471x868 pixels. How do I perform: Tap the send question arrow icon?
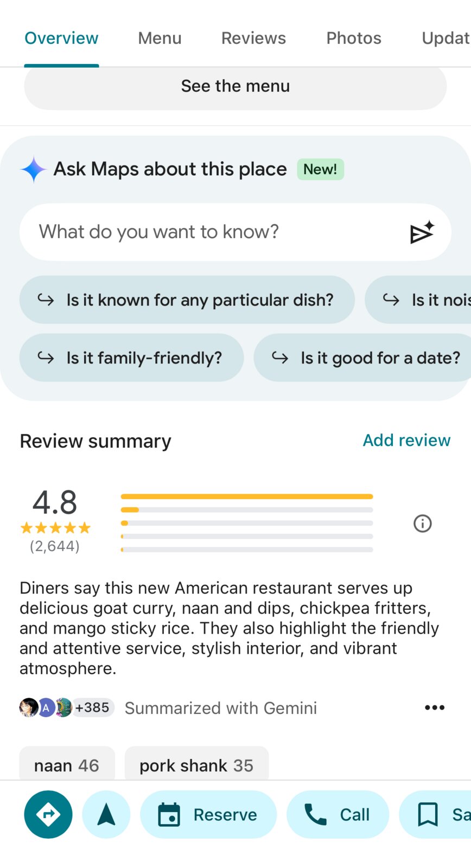[422, 232]
